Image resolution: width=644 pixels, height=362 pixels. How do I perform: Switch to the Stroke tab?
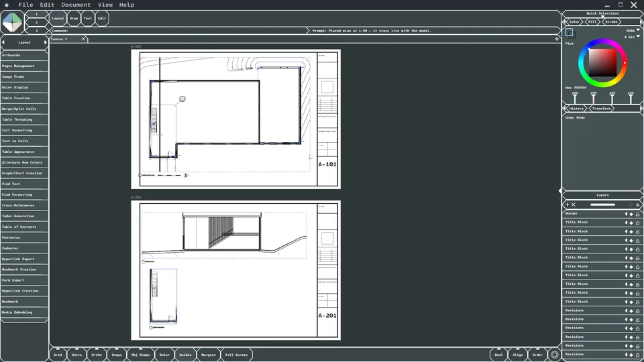611,21
